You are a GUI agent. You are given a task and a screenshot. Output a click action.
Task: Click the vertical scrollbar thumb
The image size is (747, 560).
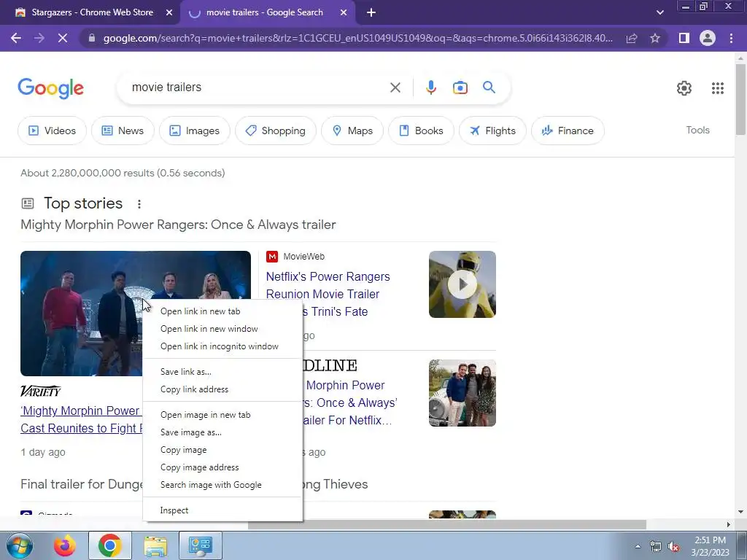click(740, 99)
